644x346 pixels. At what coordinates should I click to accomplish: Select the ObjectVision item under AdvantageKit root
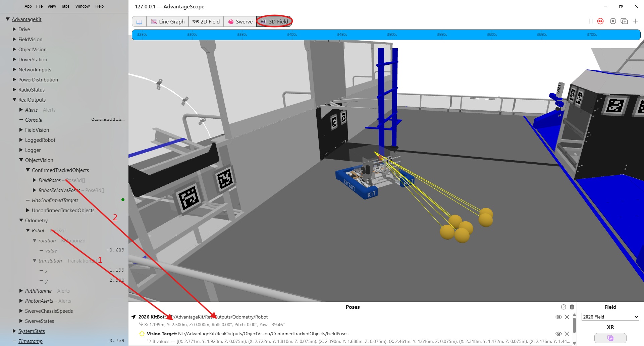click(33, 49)
